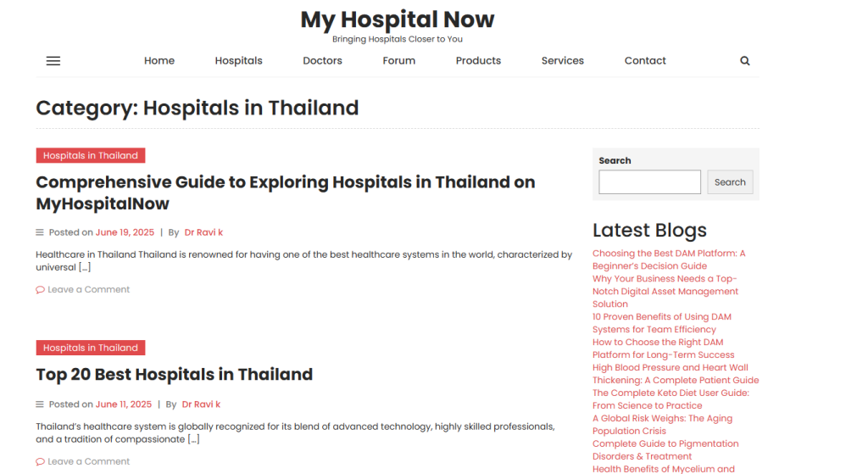Focus the sidebar search input field
Image resolution: width=868 pixels, height=474 pixels.
click(649, 182)
